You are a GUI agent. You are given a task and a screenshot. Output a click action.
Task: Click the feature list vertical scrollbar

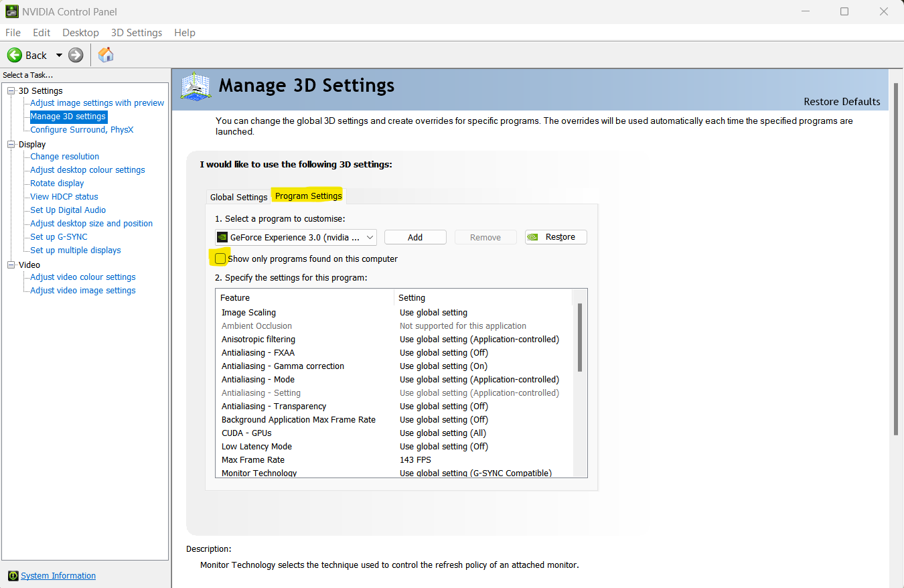pos(580,337)
